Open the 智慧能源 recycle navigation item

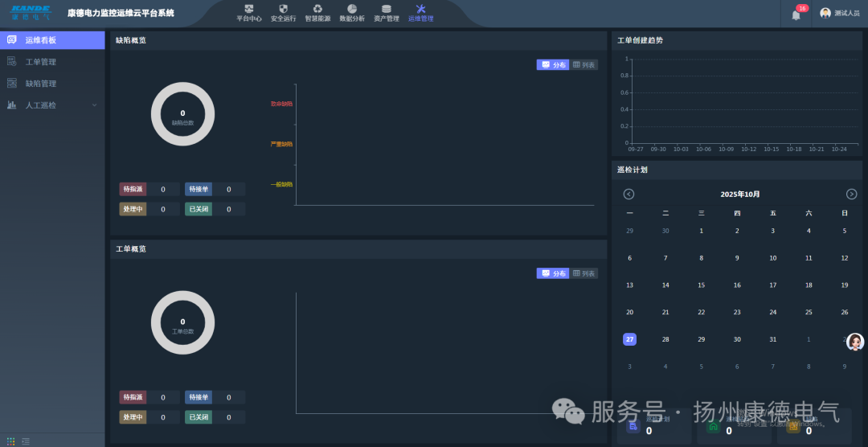317,13
